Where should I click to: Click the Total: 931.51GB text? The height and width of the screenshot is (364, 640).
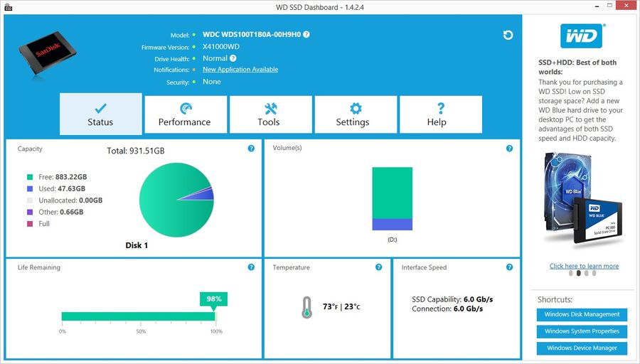(136, 151)
